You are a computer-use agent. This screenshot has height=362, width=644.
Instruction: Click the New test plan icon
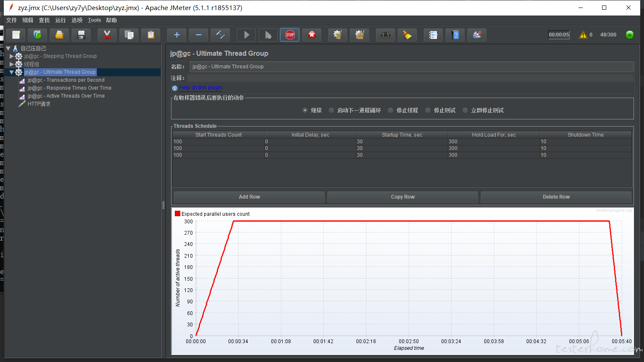pos(16,35)
